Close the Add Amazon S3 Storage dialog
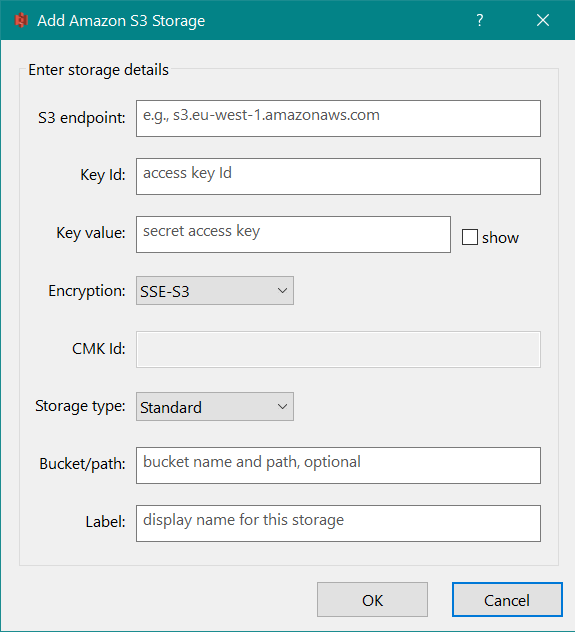 point(543,20)
